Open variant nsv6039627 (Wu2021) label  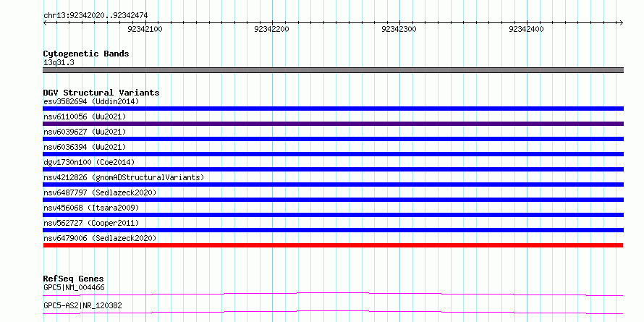(85, 132)
